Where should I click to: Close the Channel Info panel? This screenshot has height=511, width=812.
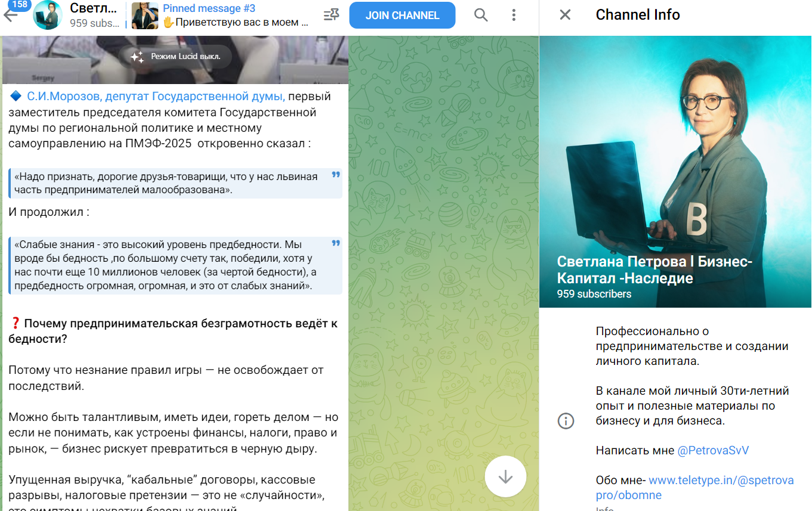(564, 15)
